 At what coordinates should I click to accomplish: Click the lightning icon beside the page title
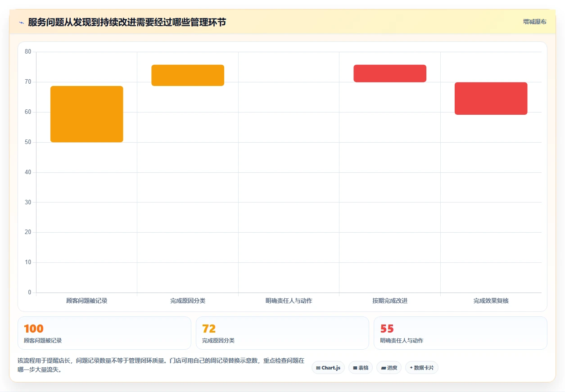21,23
